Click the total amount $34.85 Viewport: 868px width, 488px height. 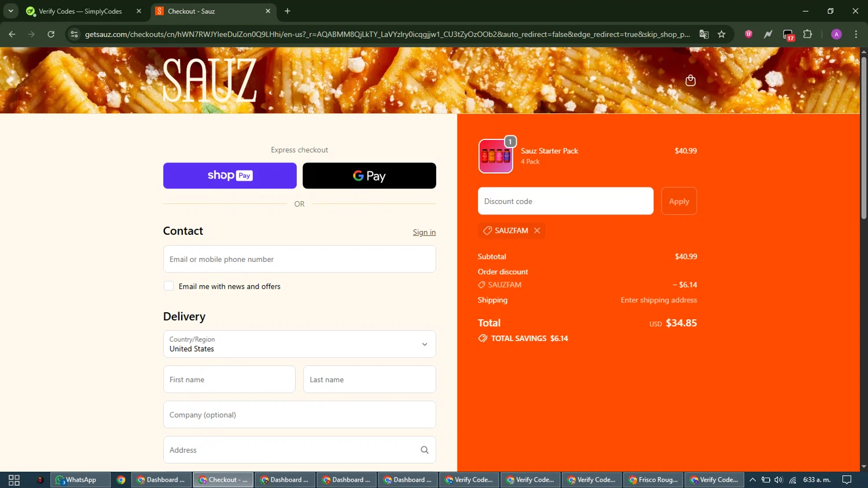(x=681, y=323)
